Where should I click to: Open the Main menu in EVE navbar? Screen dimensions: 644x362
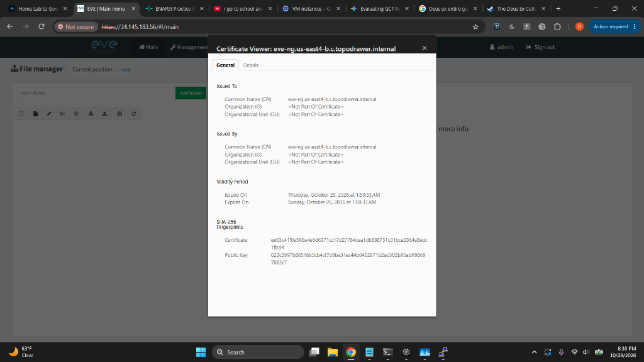pyautogui.click(x=148, y=47)
